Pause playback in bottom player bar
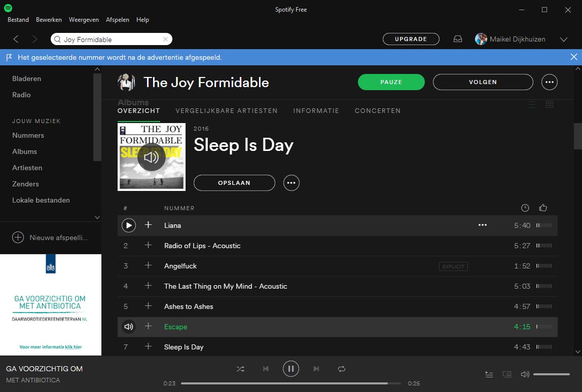 (x=291, y=369)
